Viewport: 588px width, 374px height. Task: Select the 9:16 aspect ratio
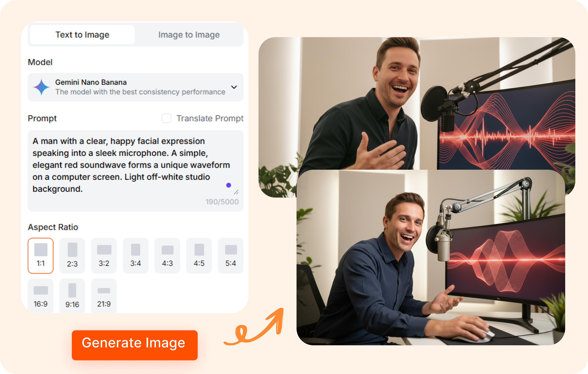(72, 295)
